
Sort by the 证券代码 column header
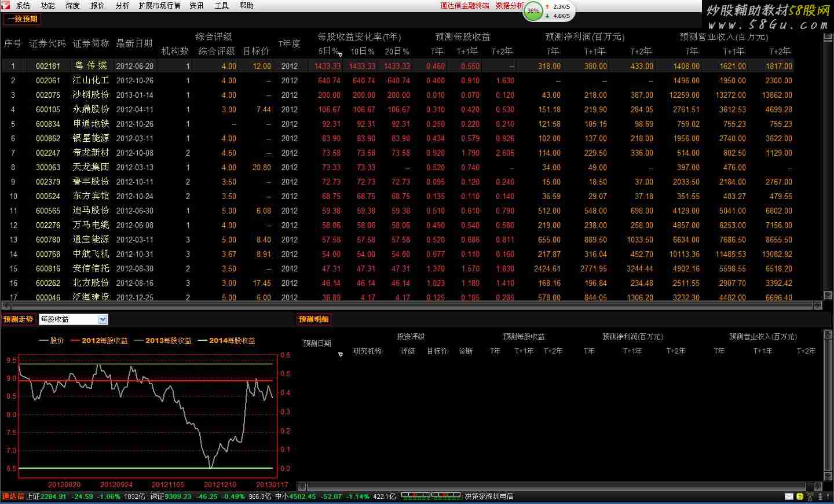pyautogui.click(x=47, y=44)
